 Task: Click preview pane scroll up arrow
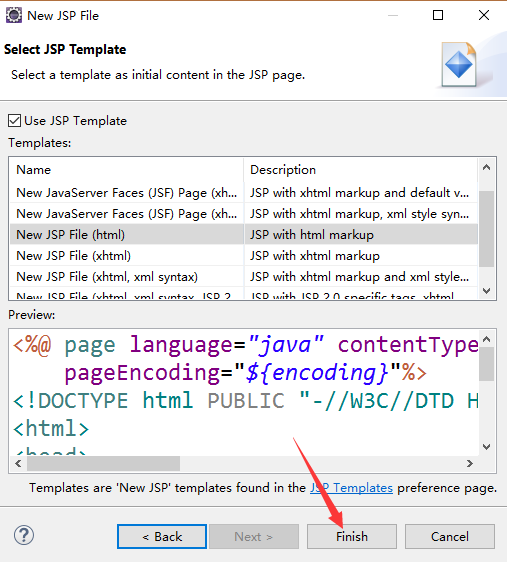point(486,339)
